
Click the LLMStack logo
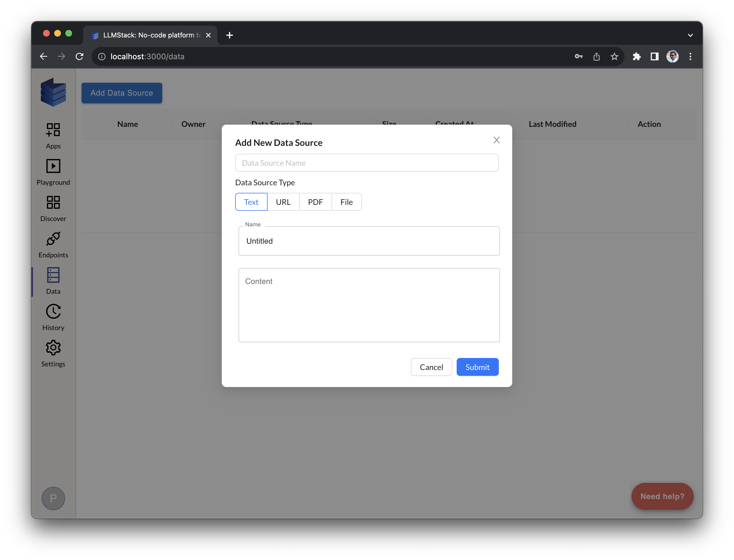coord(53,92)
